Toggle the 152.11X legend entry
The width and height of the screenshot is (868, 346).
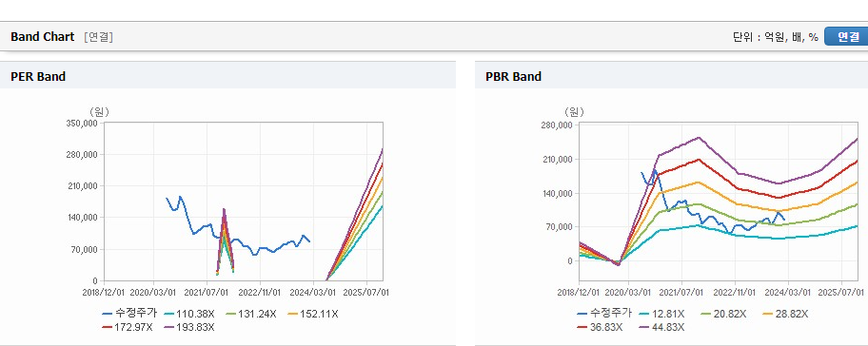point(313,314)
